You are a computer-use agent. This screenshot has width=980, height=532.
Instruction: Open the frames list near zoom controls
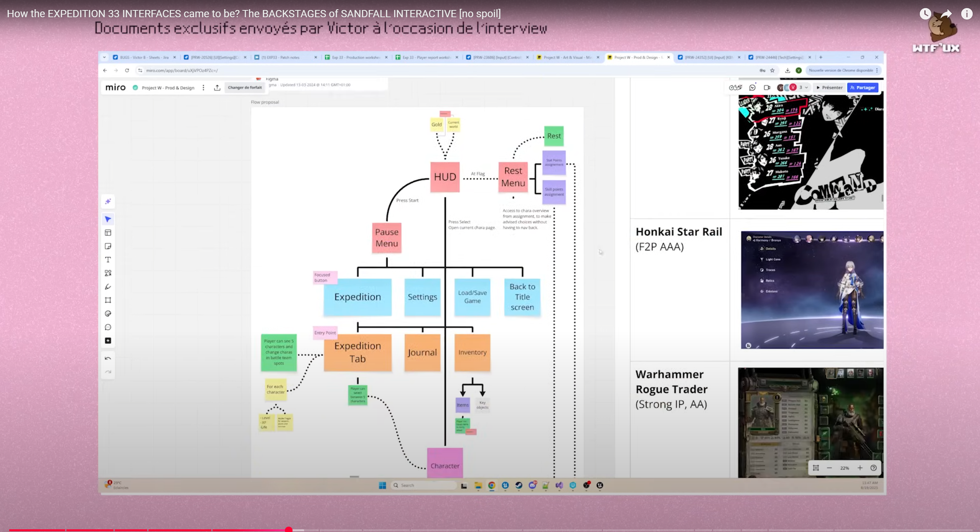click(816, 468)
